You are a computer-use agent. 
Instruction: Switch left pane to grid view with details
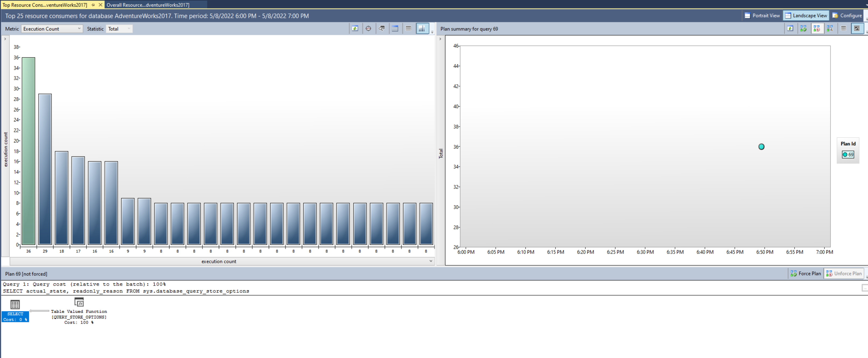coord(395,29)
